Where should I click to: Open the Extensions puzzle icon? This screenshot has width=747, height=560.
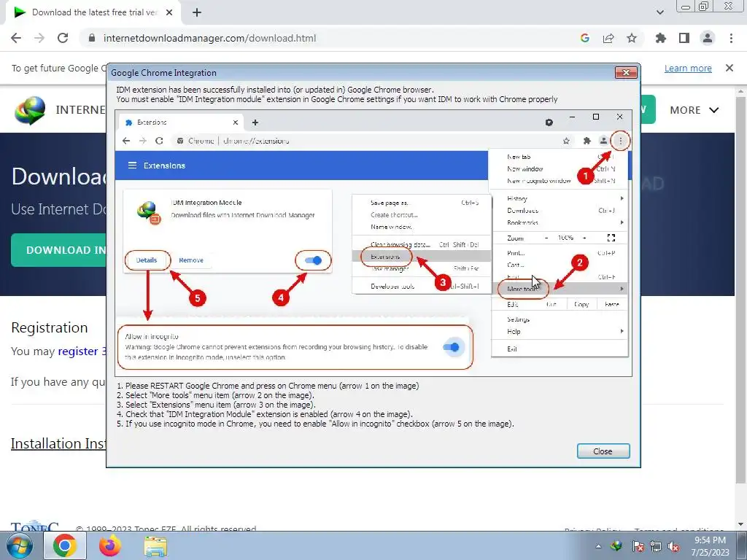coord(661,38)
